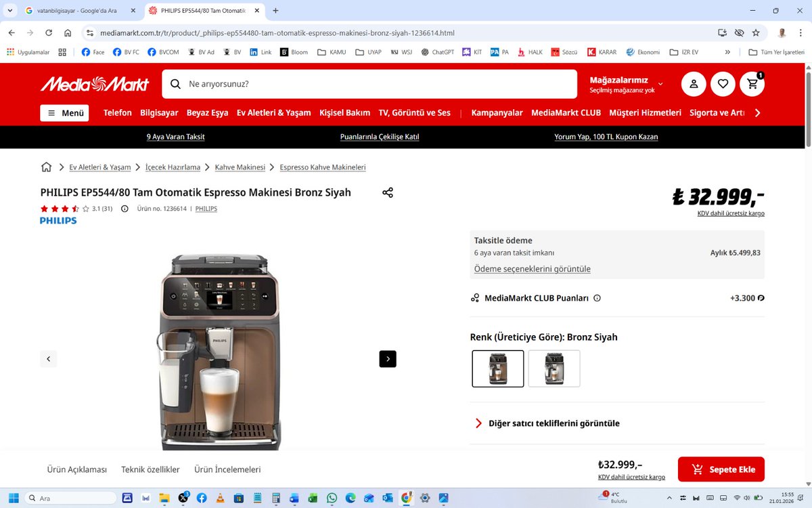Show next product image with right arrow
Image resolution: width=812 pixels, height=508 pixels.
point(388,359)
